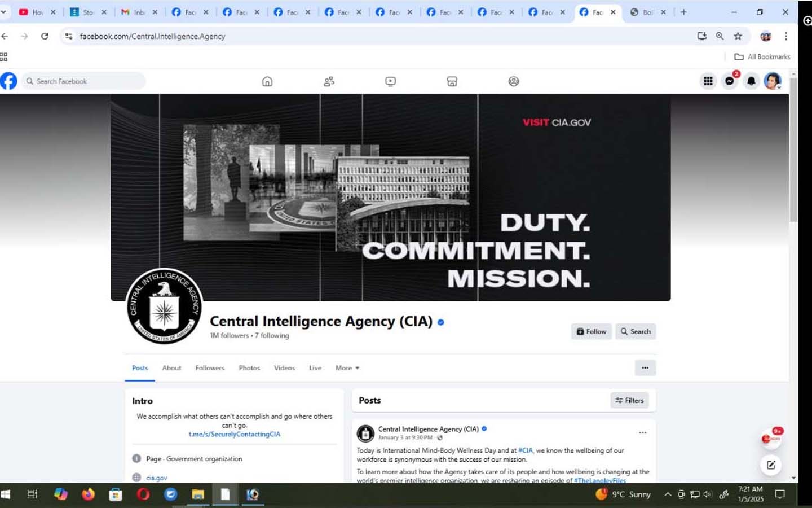The image size is (812, 508).
Task: Expand the More dropdown on the page tabs
Action: tap(347, 368)
